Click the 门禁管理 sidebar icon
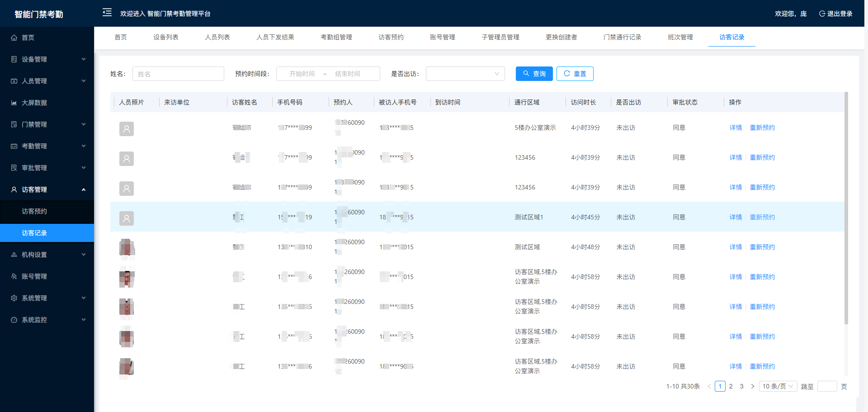This screenshot has width=868, height=412. 14,124
